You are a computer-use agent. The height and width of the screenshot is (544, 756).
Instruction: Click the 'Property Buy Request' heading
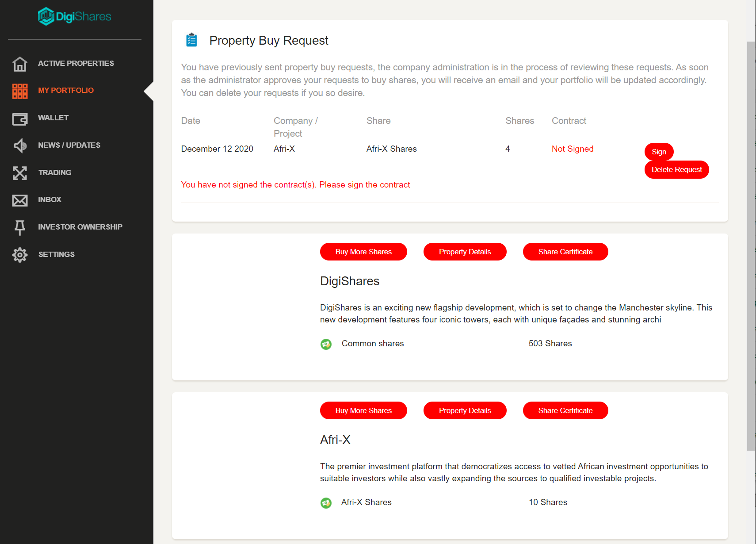tap(269, 41)
